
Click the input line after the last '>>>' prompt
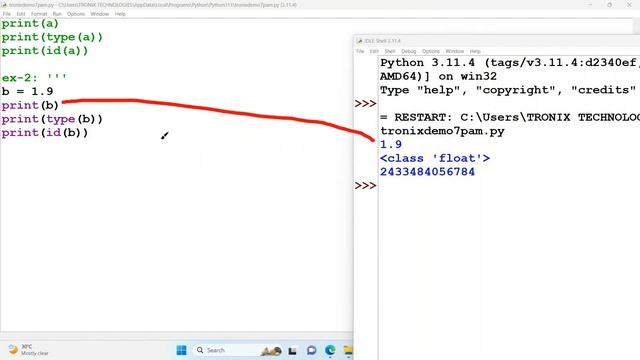[x=509, y=186]
